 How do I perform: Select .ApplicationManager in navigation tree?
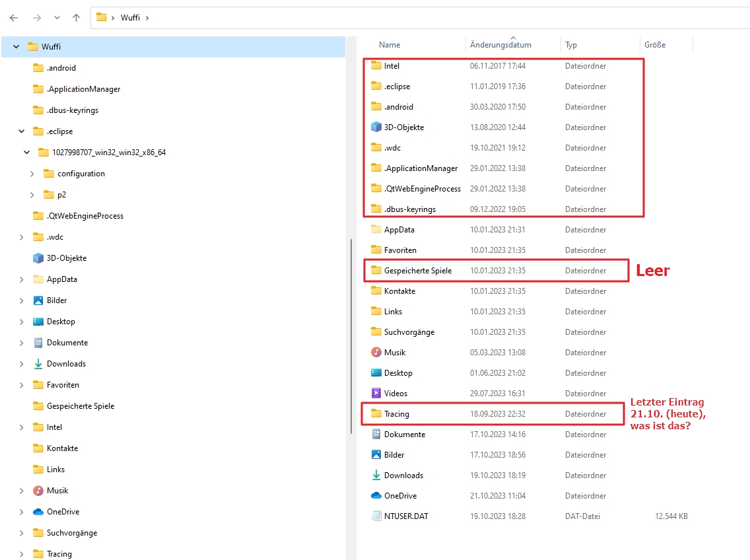(x=77, y=89)
